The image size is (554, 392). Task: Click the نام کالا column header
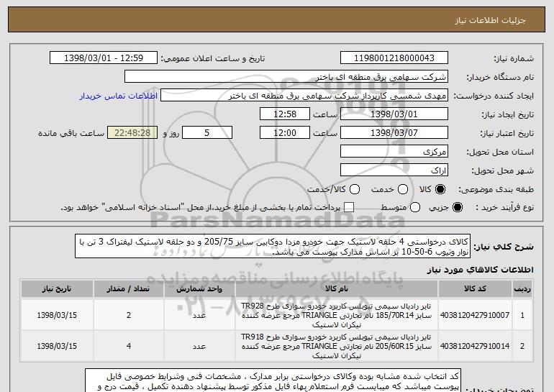point(337,289)
